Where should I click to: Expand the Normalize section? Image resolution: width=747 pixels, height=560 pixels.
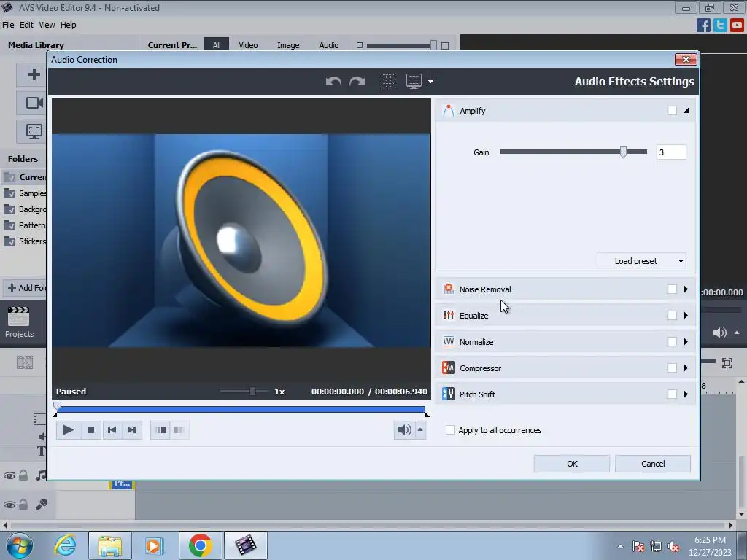click(686, 341)
